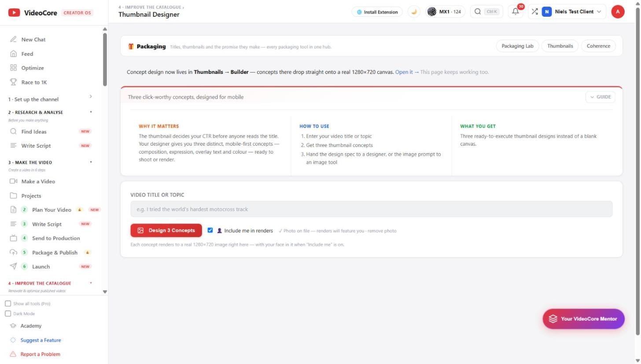The image size is (641, 364).
Task: Open the search box with Ctrl K
Action: tap(487, 12)
